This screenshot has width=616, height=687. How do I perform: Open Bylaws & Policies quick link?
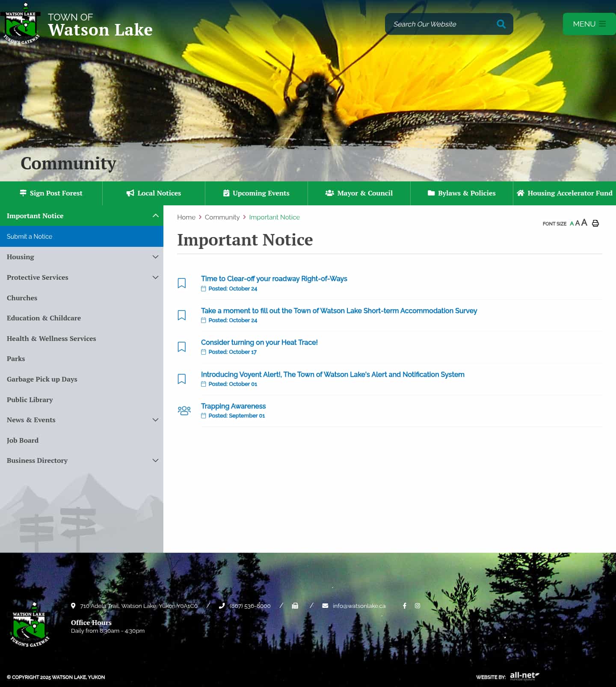coord(462,193)
